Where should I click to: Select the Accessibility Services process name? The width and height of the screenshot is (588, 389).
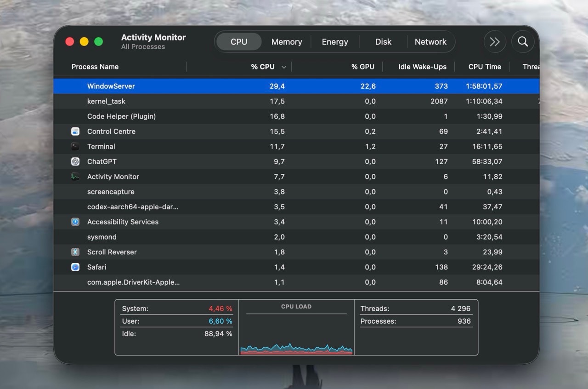tap(123, 222)
